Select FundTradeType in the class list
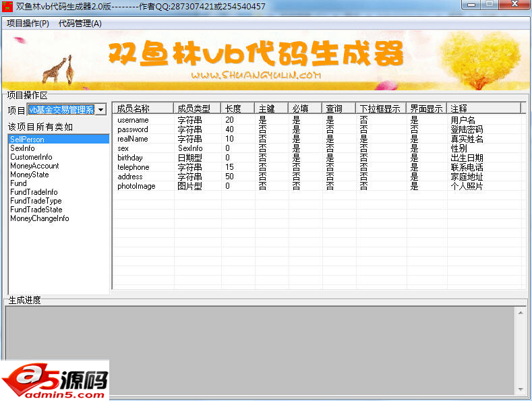This screenshot has width=532, height=401. tap(59, 201)
